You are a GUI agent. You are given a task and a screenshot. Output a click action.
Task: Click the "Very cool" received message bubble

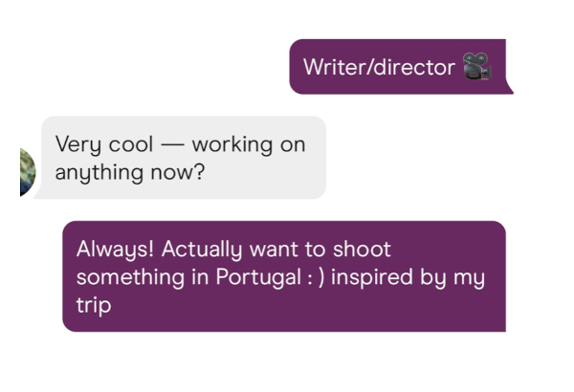click(182, 159)
